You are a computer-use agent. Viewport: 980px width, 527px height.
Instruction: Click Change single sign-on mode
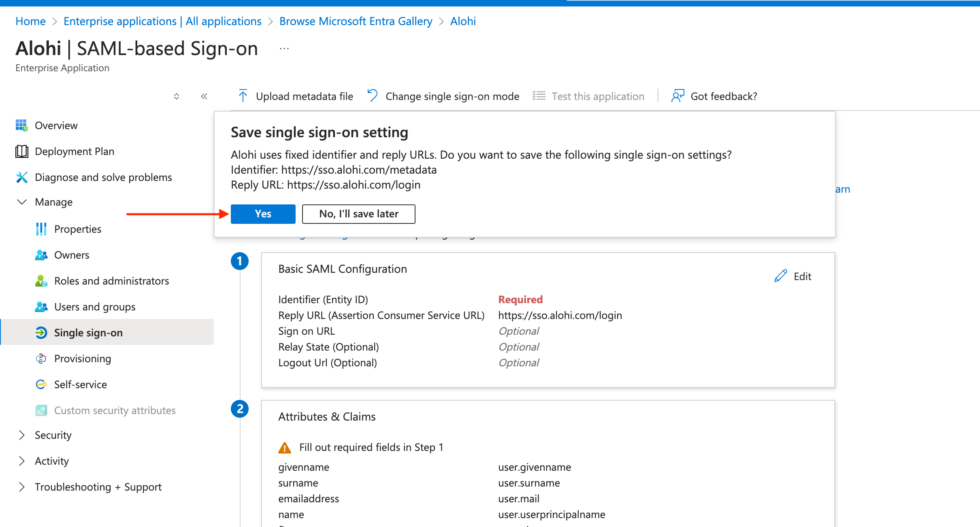[443, 96]
